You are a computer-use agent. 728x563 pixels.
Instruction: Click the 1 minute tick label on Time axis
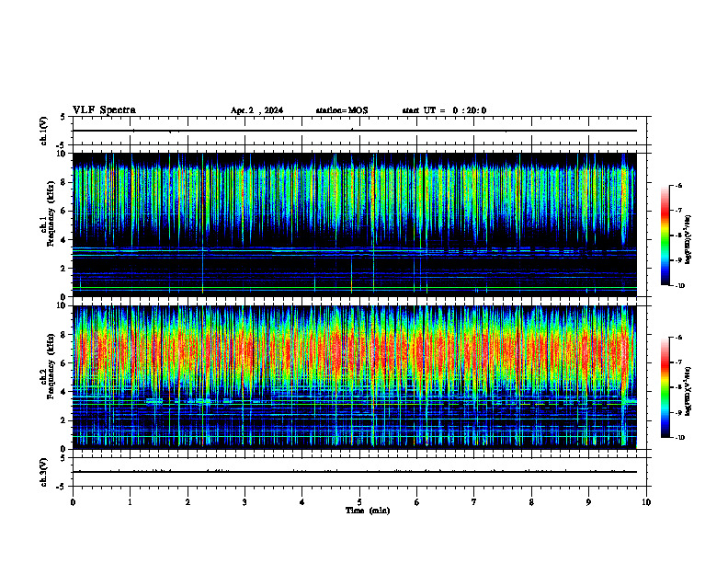point(130,502)
